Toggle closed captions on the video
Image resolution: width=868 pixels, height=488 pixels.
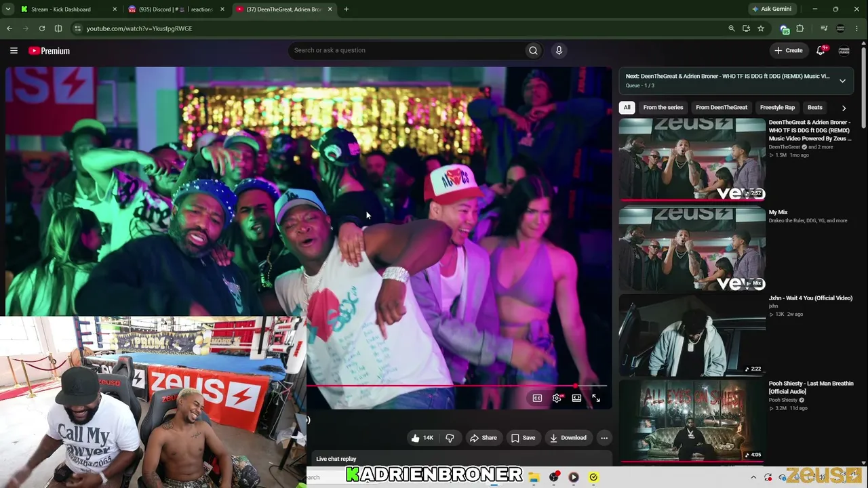click(537, 398)
